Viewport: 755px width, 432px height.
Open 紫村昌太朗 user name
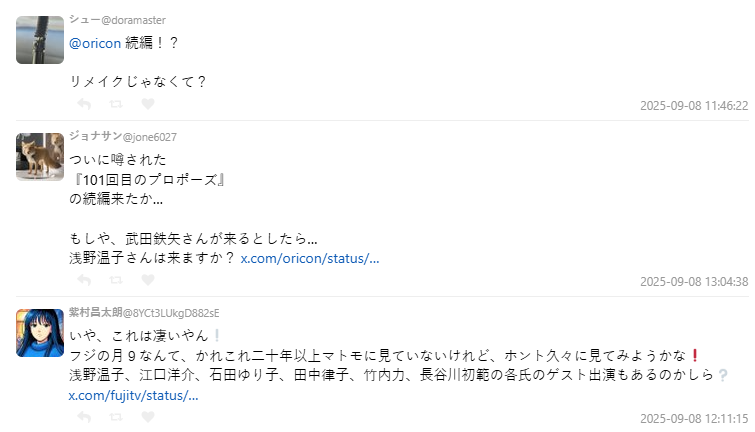click(x=144, y=313)
